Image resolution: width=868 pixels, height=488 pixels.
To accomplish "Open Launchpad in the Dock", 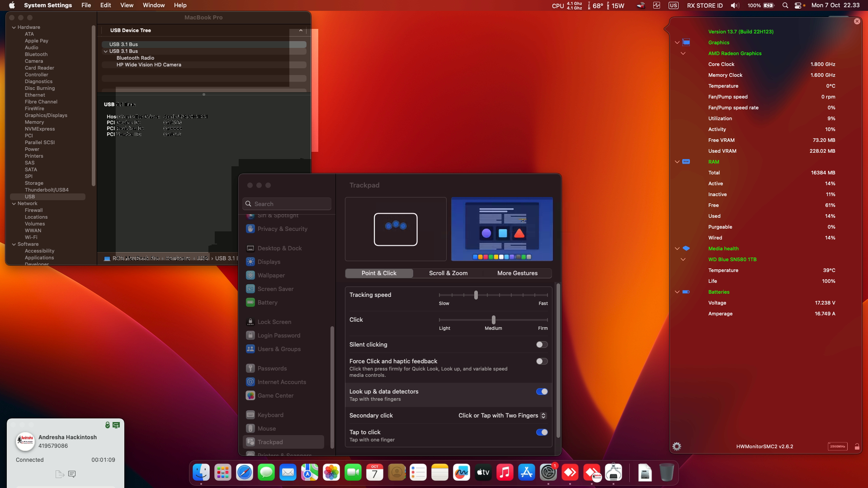I will [x=223, y=473].
